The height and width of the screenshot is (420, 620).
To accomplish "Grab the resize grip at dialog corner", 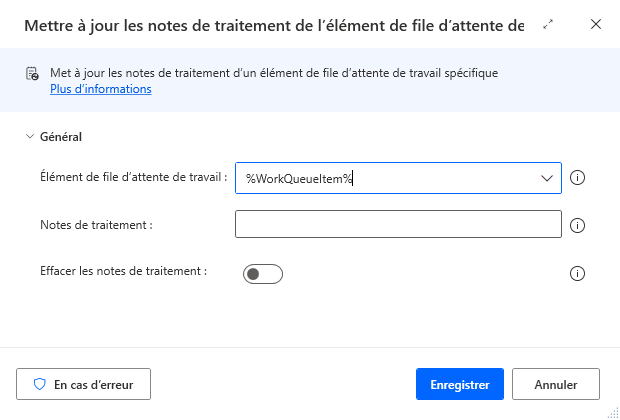I will coord(612,412).
